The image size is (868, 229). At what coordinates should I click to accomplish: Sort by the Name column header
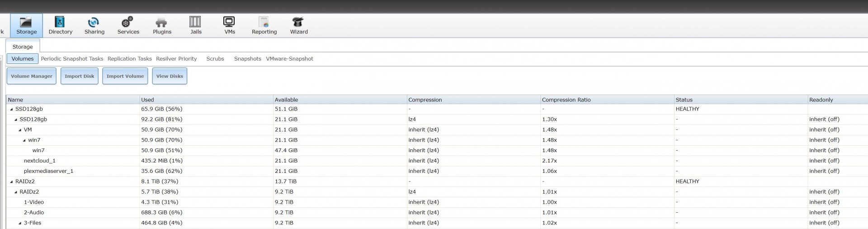click(73, 100)
